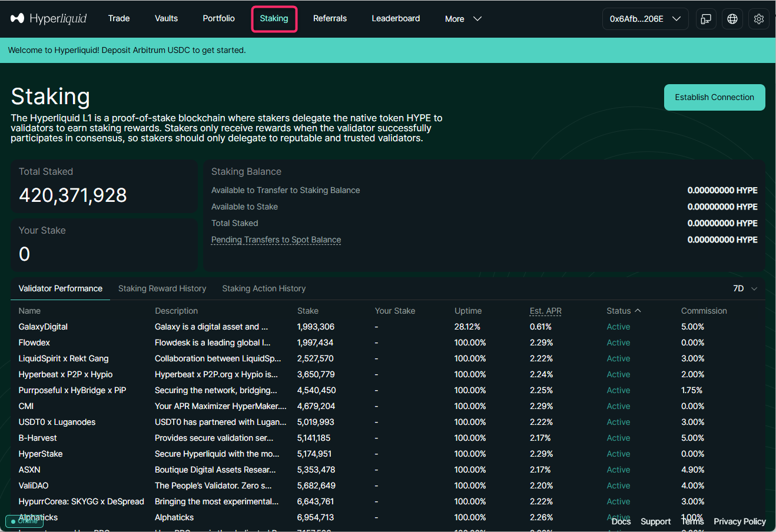Expand the More navigation dropdown

point(463,19)
